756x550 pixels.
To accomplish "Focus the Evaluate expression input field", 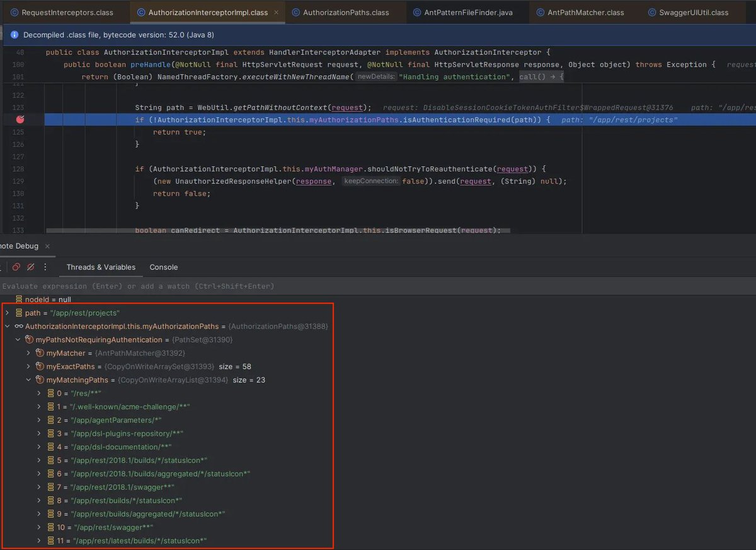I will coord(378,286).
